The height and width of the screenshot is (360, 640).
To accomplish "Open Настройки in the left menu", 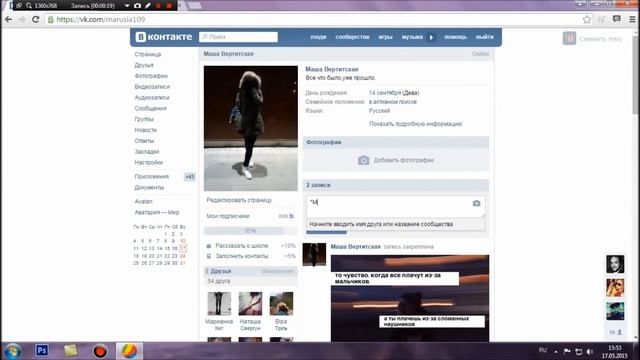I will click(149, 162).
